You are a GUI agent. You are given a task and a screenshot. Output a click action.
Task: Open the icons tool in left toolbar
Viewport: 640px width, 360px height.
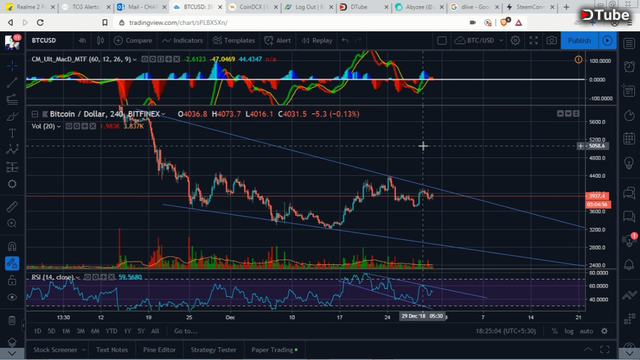coord(12,184)
